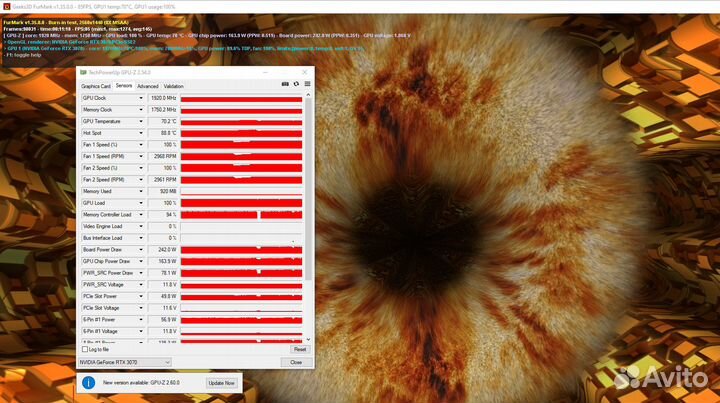The image size is (720, 403).
Task: Open the Hot Spot sensor dropdown
Action: pos(141,133)
